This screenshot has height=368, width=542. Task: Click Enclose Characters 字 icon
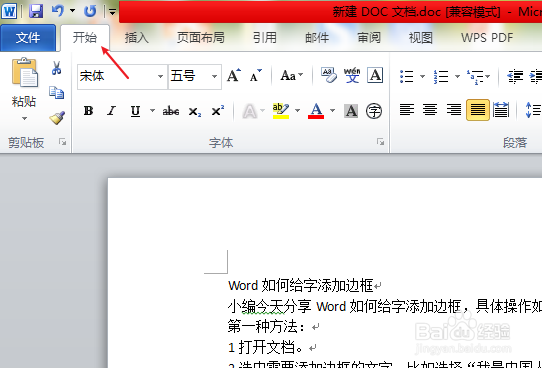(374, 111)
